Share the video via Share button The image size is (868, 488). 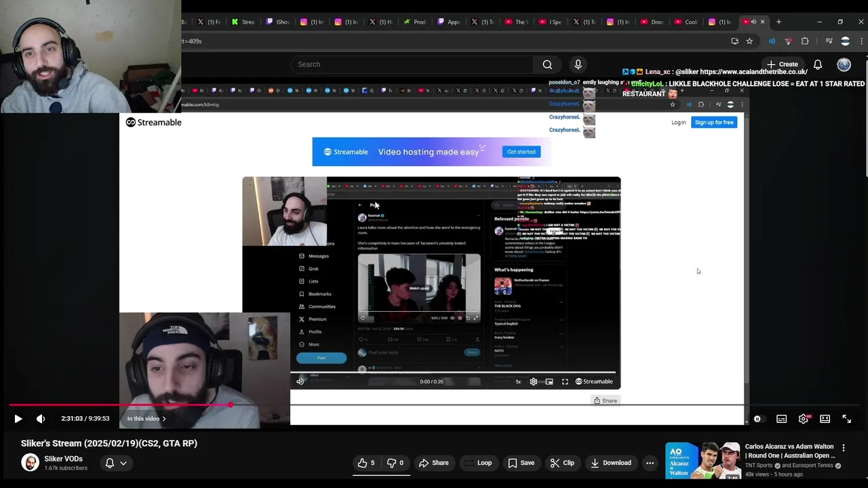(x=434, y=463)
